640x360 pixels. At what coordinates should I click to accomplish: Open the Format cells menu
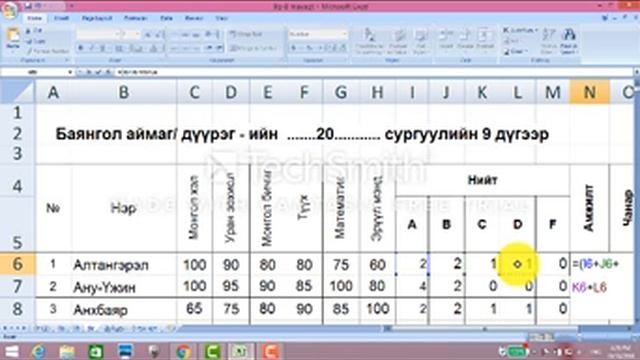pyautogui.click(x=485, y=40)
